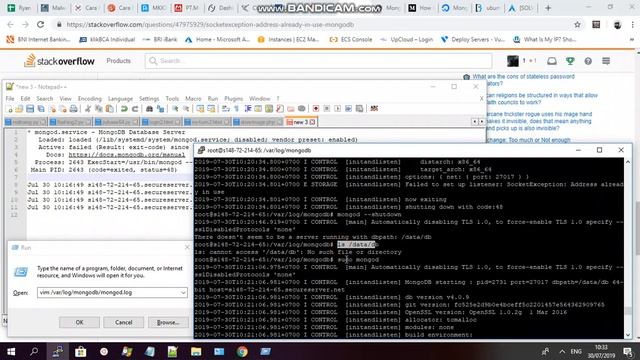
Task: Print using the Notepad++ printer icon
Action: click(x=73, y=109)
